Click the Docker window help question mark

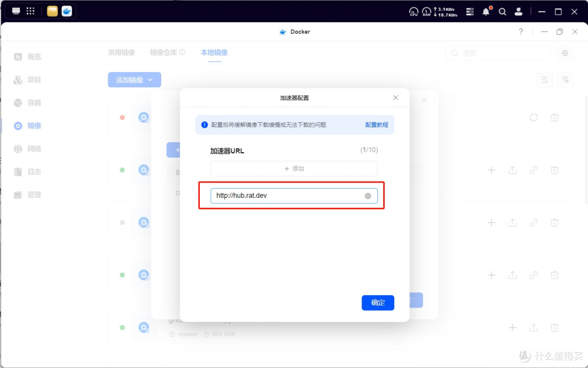pos(520,32)
